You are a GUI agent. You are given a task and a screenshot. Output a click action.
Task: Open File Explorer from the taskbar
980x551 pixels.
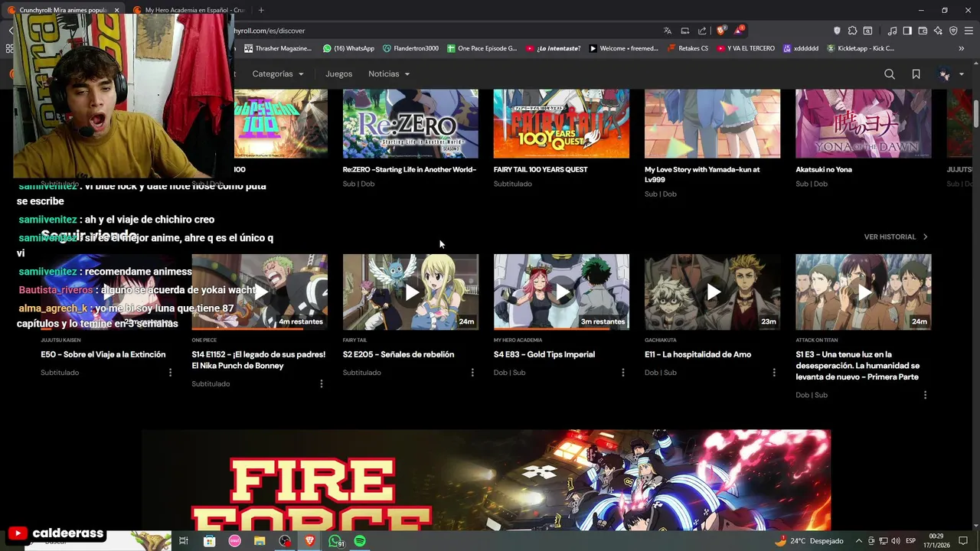coord(260,541)
